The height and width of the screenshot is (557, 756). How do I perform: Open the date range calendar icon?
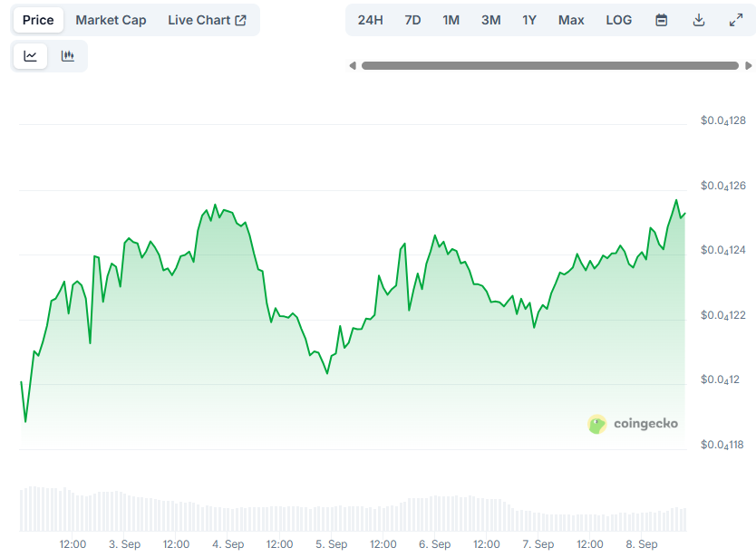661,19
